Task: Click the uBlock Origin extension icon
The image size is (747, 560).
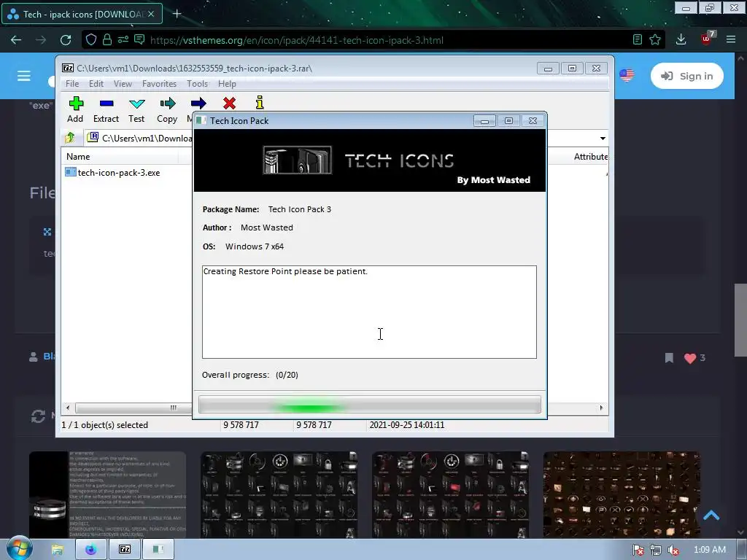Action: point(706,39)
